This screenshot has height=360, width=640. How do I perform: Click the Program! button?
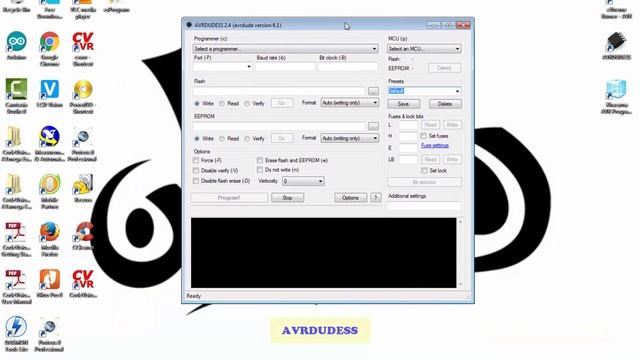click(x=229, y=198)
